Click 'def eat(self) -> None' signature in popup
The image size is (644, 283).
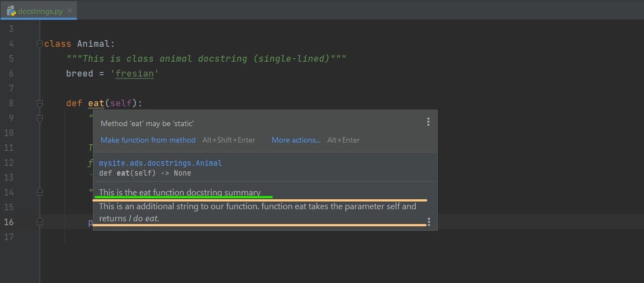tap(145, 173)
